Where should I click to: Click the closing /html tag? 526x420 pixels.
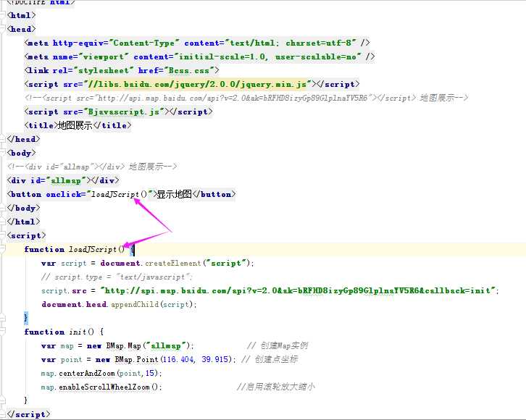click(x=23, y=222)
